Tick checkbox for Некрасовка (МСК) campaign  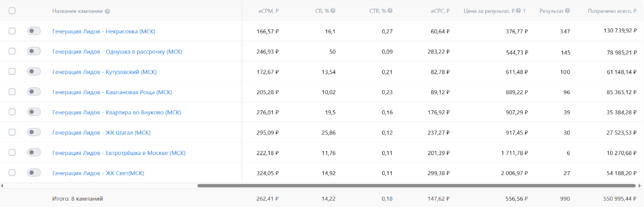(12, 31)
